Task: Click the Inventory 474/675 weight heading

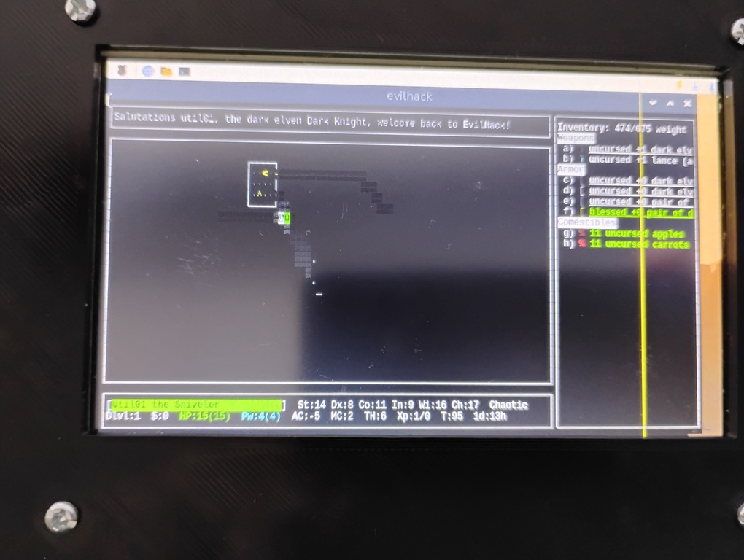Action: (622, 128)
